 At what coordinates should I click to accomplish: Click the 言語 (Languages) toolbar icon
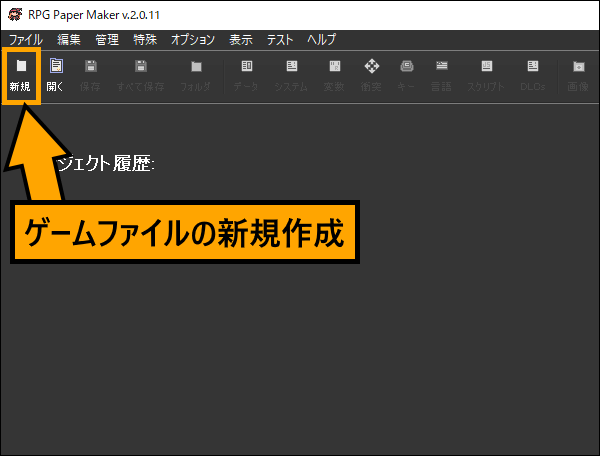coord(442,75)
